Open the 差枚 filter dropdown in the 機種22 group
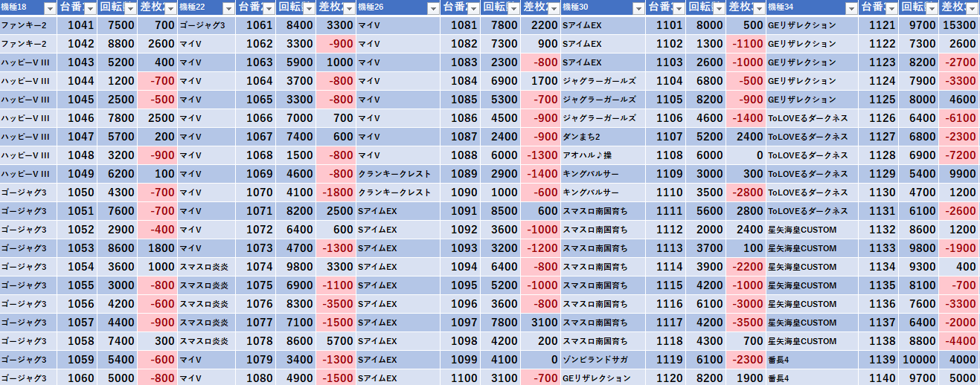The width and height of the screenshot is (980, 385). 349,8
